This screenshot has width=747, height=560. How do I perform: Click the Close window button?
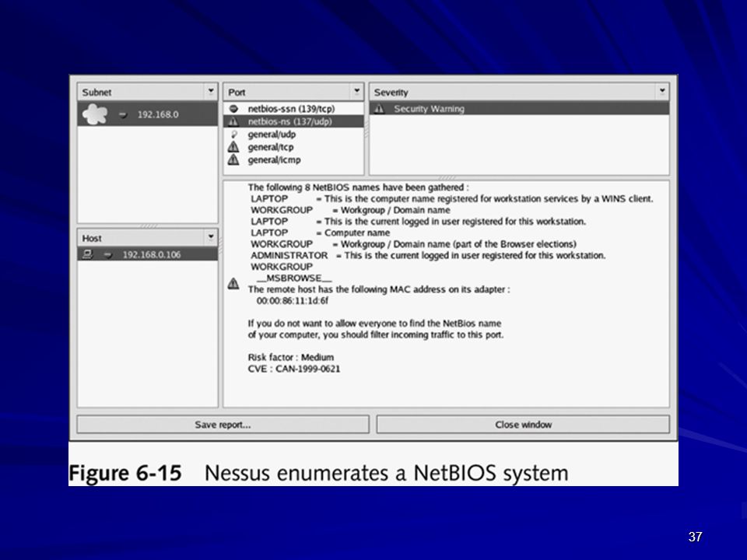523,425
